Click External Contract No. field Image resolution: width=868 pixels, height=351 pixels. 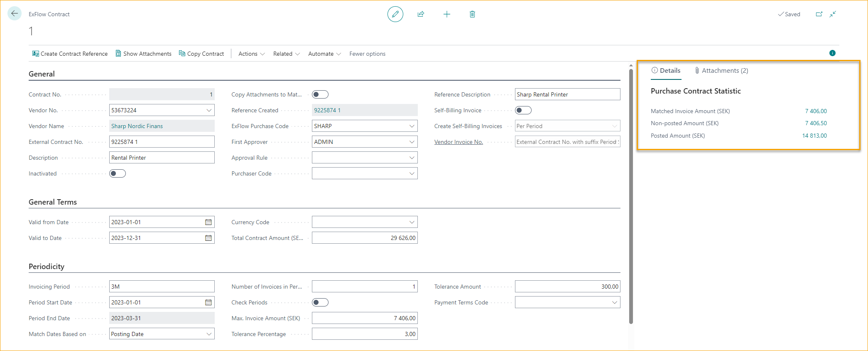pyautogui.click(x=162, y=142)
